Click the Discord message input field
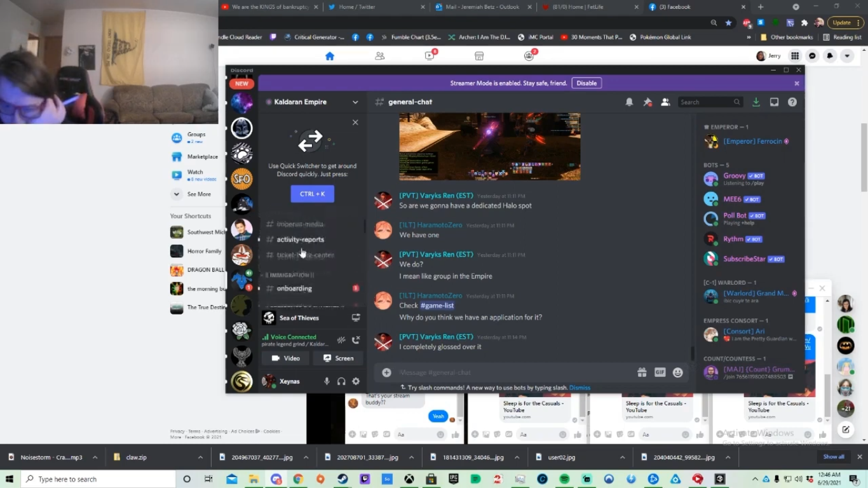This screenshot has height=488, width=868. [508, 372]
